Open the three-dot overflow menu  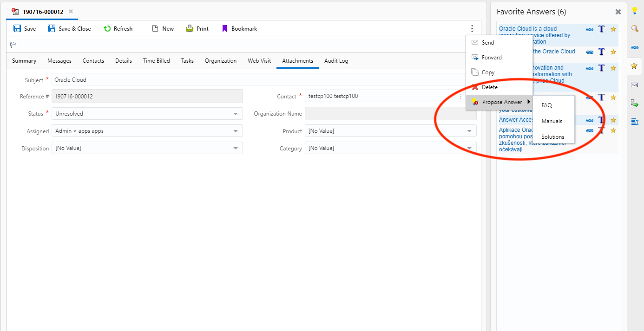(472, 29)
